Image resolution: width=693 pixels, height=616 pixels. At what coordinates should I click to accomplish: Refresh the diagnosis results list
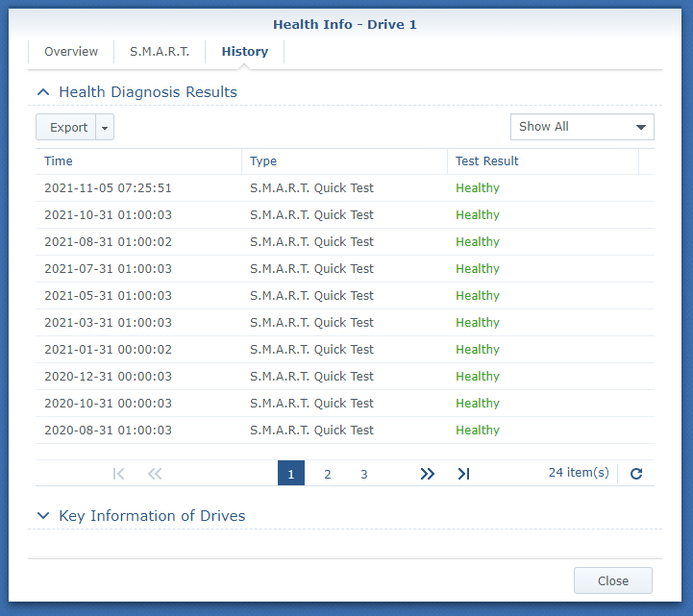pyautogui.click(x=636, y=474)
